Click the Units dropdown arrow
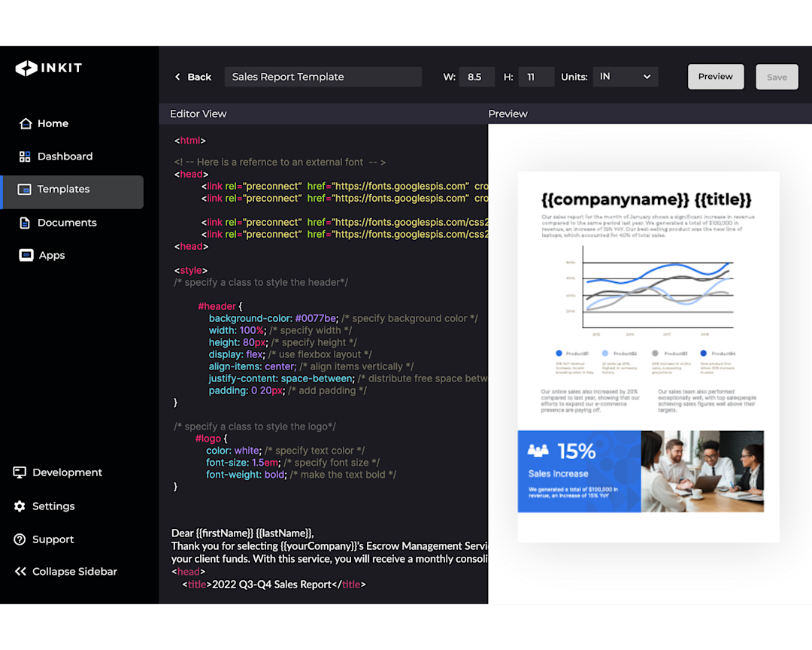Image resolution: width=812 pixels, height=650 pixels. [647, 77]
